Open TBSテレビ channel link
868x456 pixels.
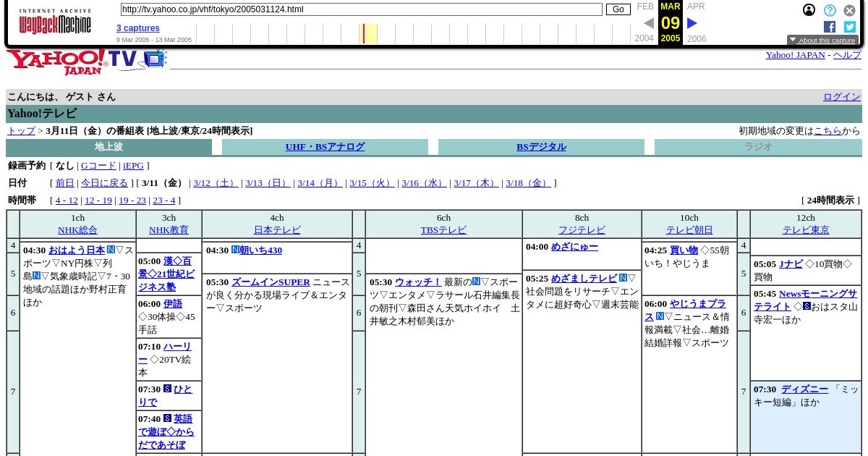click(443, 230)
